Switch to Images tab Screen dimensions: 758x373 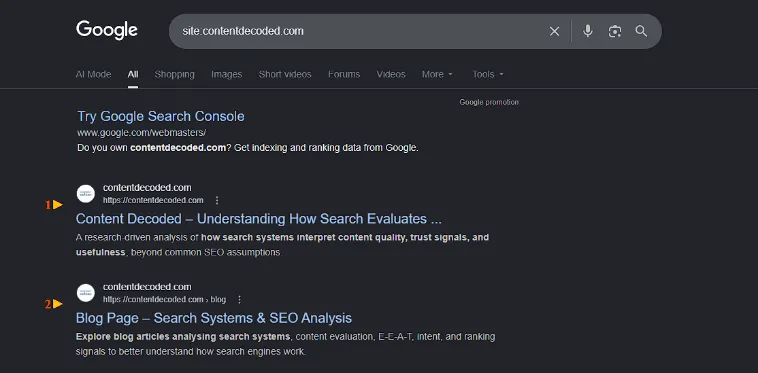coord(226,74)
